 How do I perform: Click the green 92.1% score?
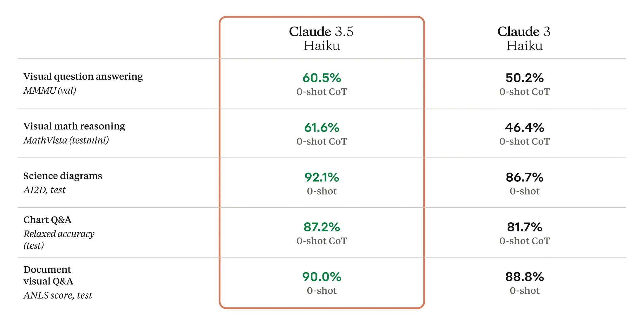coord(322,178)
